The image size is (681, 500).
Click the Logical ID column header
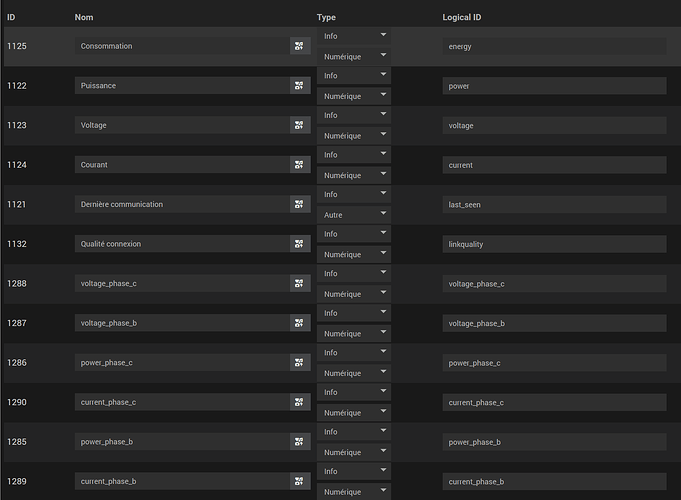click(x=462, y=17)
